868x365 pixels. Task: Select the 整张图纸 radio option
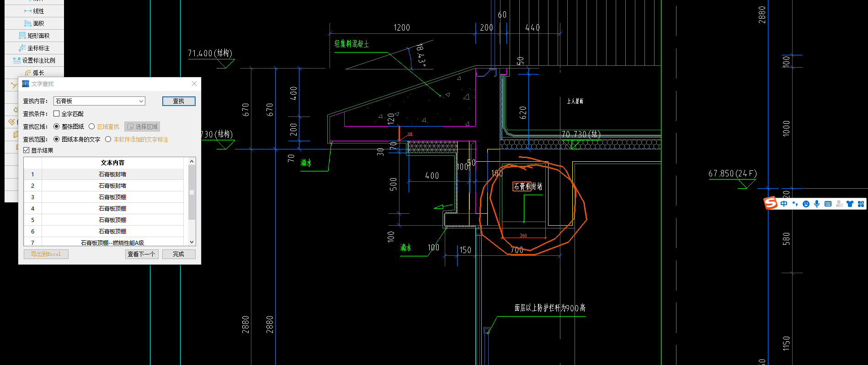[57, 127]
